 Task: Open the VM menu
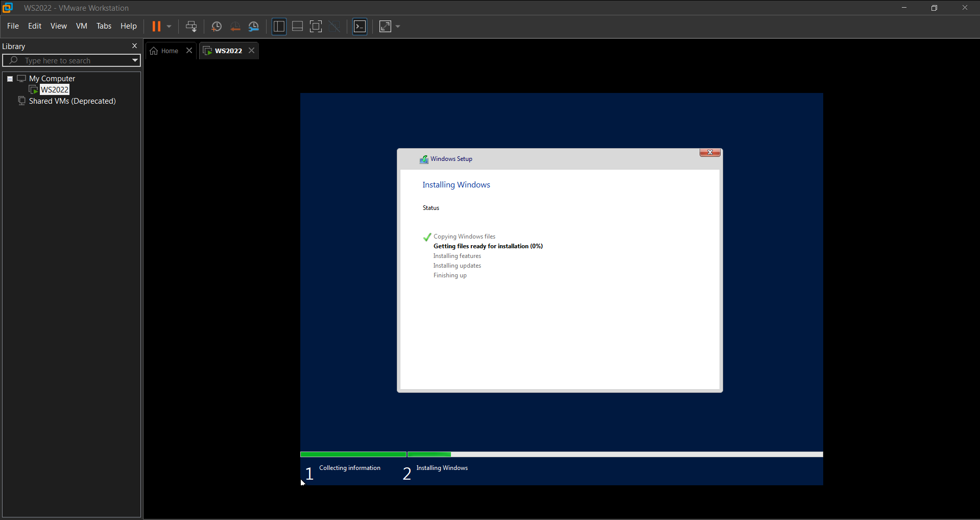82,26
